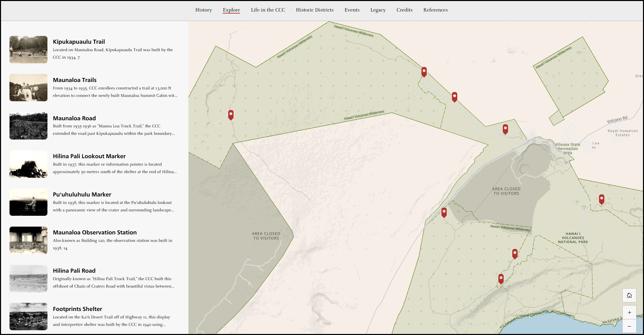Image resolution: width=644 pixels, height=335 pixels.
Task: Switch to Life in the CCC section
Action: (268, 10)
